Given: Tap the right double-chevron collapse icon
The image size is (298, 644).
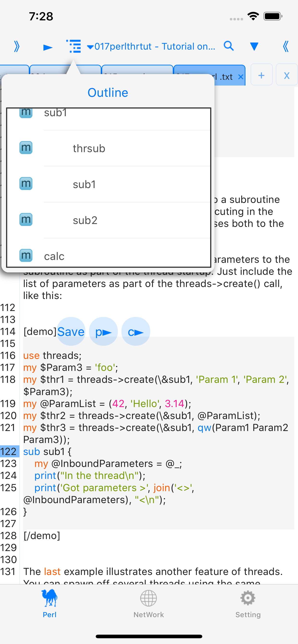Looking at the screenshot, I should [286, 46].
